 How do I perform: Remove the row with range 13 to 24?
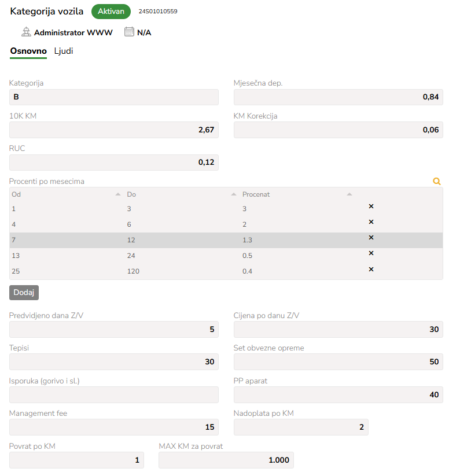(371, 253)
